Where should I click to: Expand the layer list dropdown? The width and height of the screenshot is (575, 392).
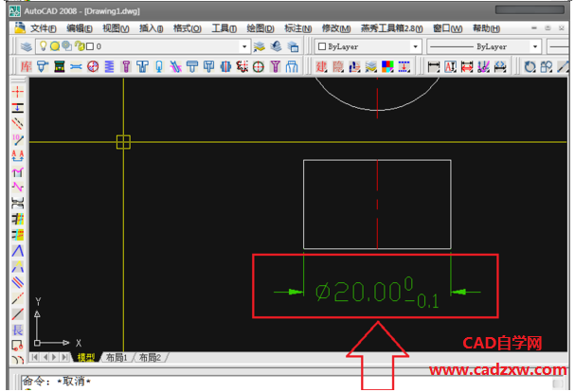pyautogui.click(x=244, y=46)
